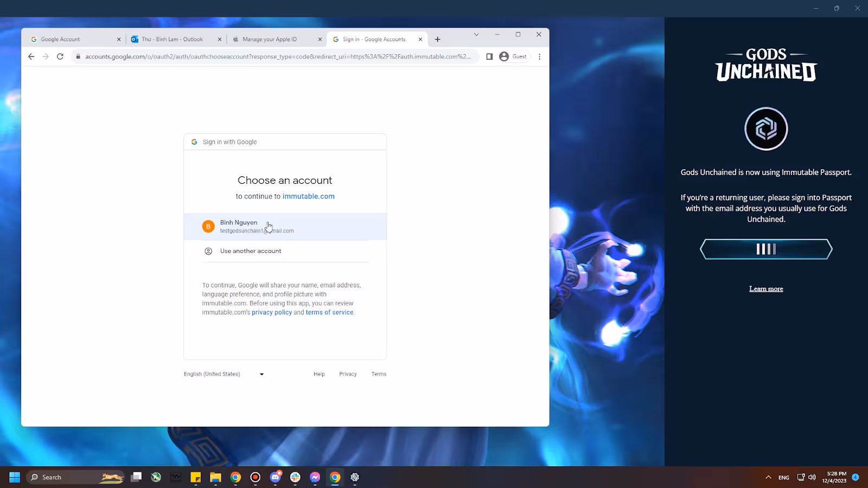
Task: Open the notification center badge
Action: click(856, 477)
